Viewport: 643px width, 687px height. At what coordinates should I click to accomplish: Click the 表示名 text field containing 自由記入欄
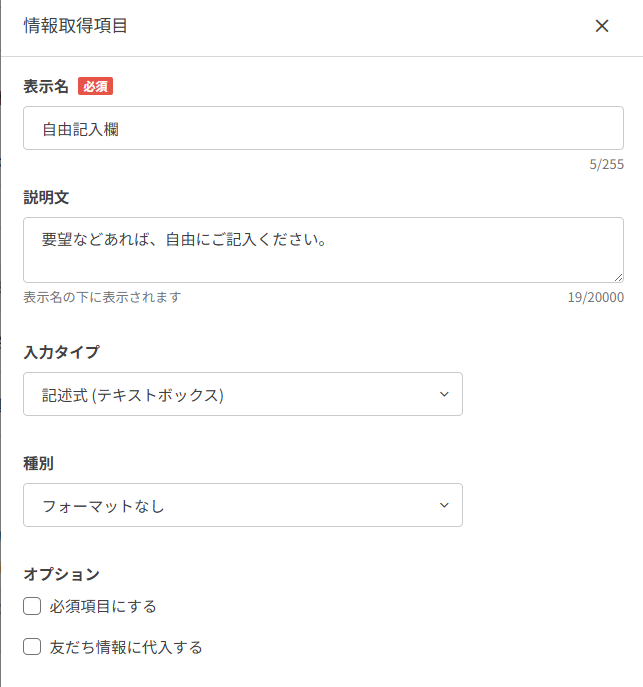point(323,129)
